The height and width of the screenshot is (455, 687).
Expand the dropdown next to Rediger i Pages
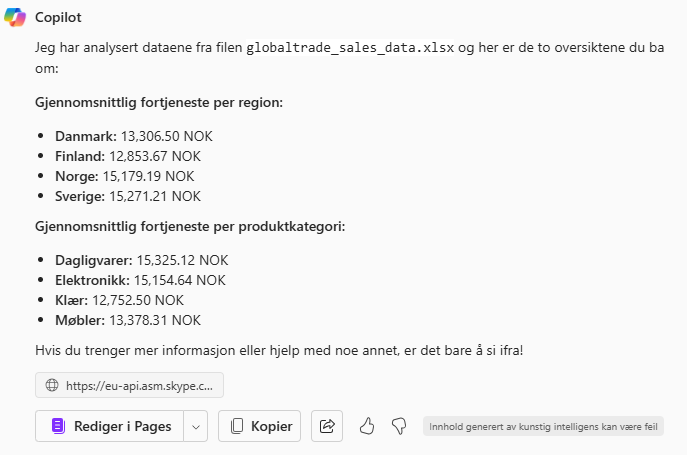[196, 426]
